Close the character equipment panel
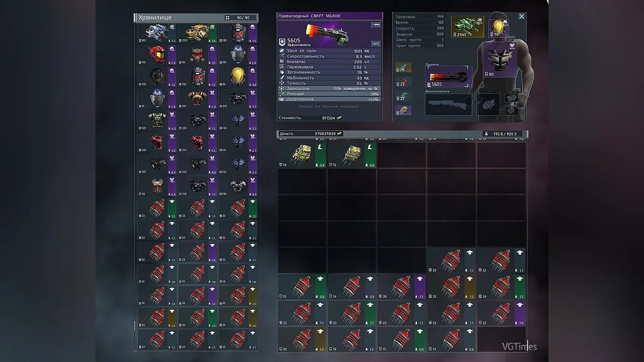This screenshot has width=644, height=362. (x=521, y=17)
